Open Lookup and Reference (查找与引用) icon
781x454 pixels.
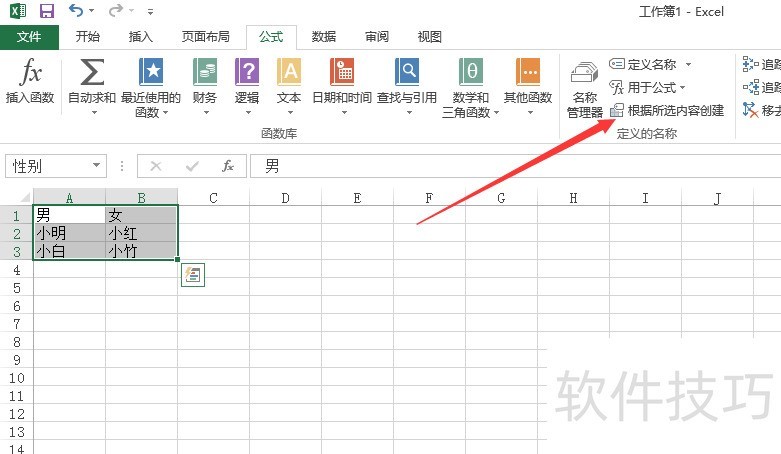[x=407, y=72]
